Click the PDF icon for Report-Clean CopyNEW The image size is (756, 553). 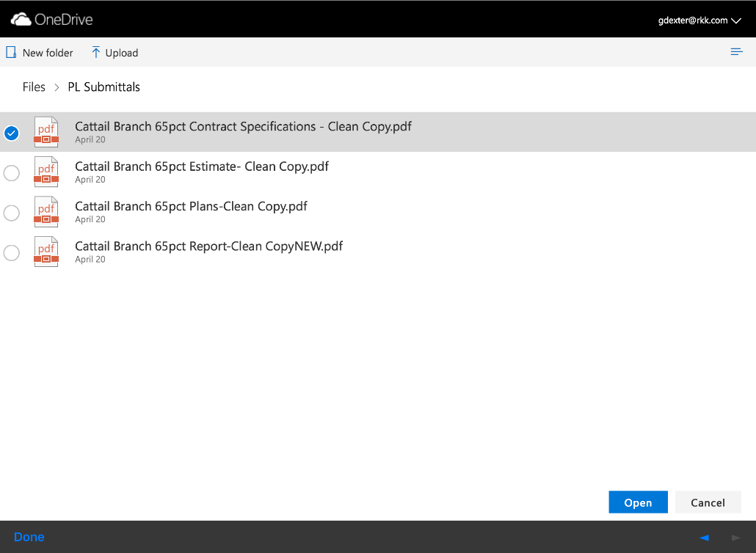[x=46, y=252]
